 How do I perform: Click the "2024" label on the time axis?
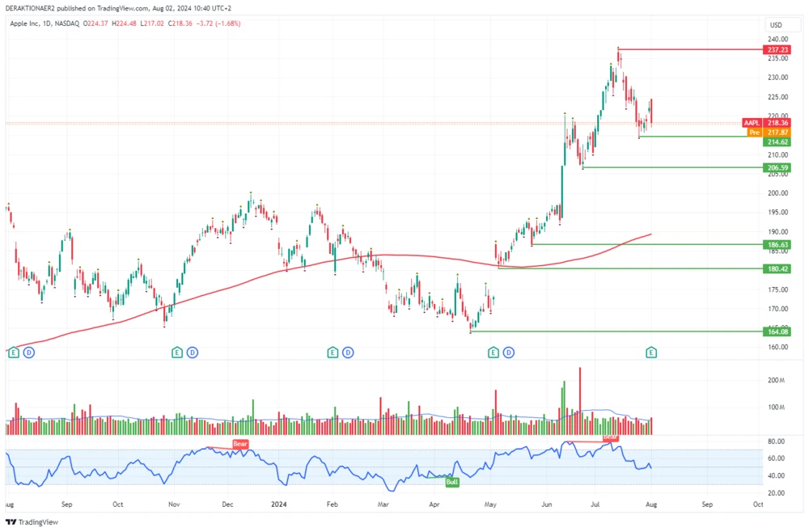click(279, 504)
